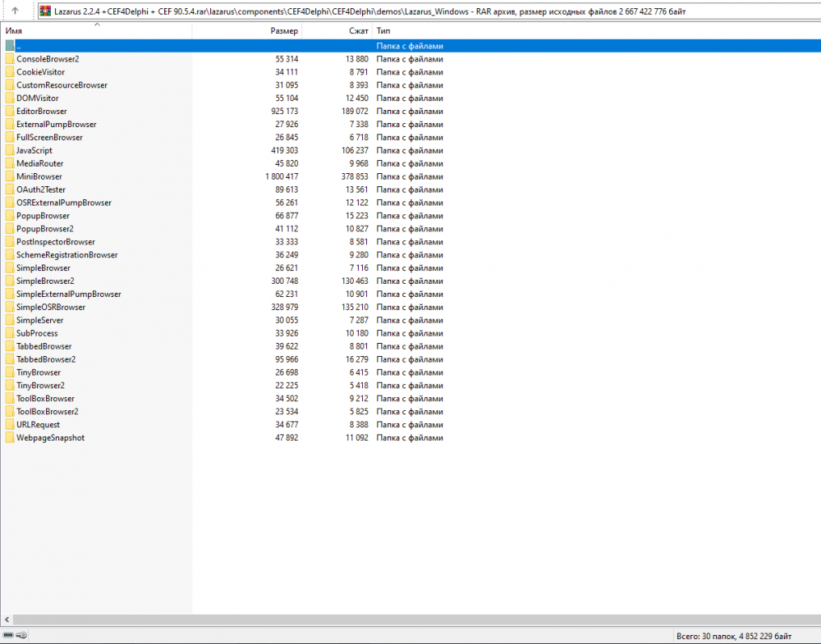Click the SubProcess folder icon

[10, 334]
